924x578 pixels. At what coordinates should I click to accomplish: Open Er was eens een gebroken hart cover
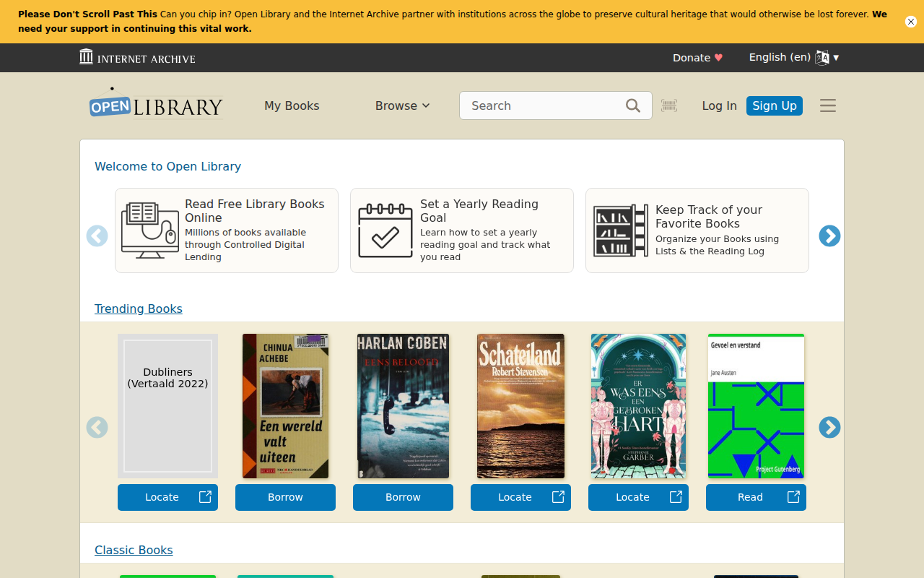tap(638, 406)
